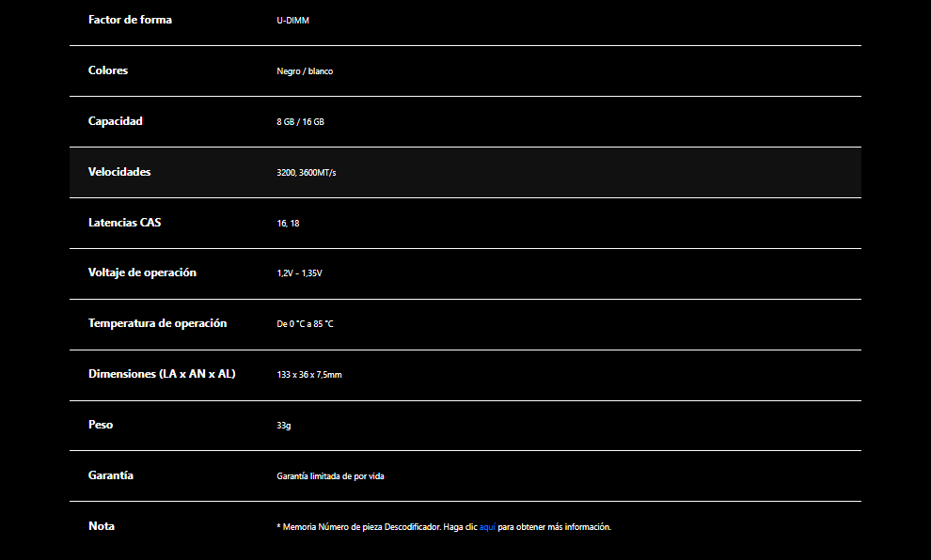Click the 'Factor de forma' row label
This screenshot has width=931, height=560.
click(x=130, y=20)
